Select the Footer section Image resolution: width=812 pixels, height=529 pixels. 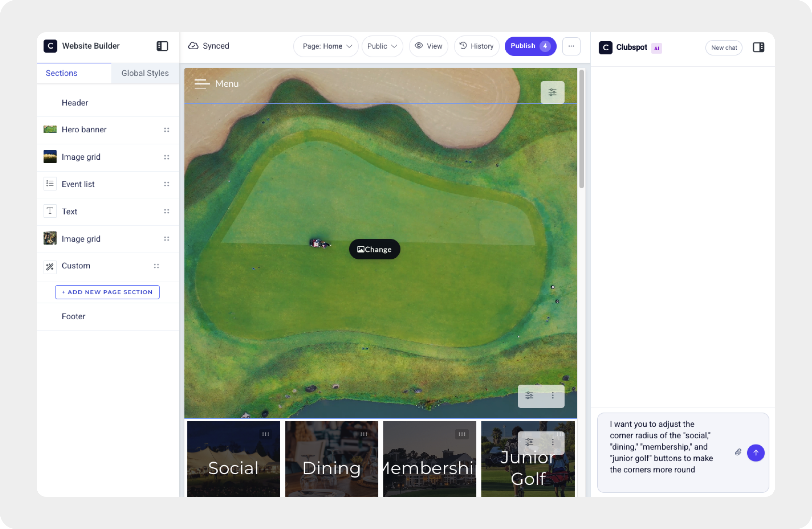(108, 316)
